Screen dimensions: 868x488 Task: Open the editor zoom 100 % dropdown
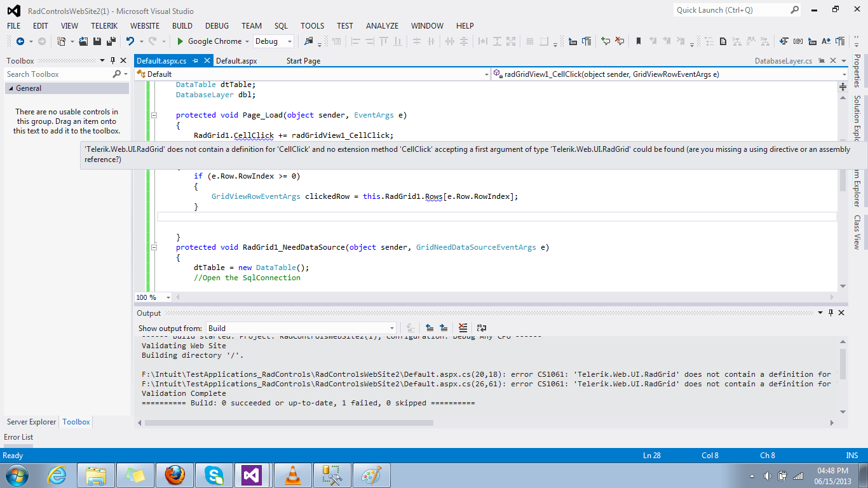168,297
